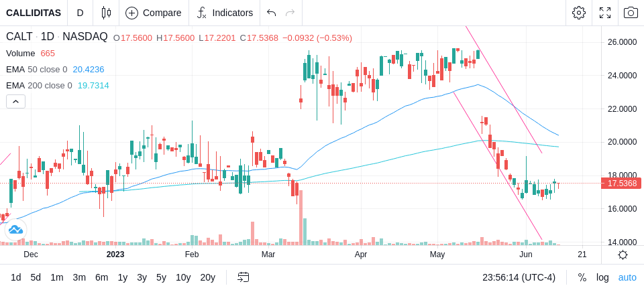Toggle auto scale
This screenshot has width=644, height=290.
[627, 277]
